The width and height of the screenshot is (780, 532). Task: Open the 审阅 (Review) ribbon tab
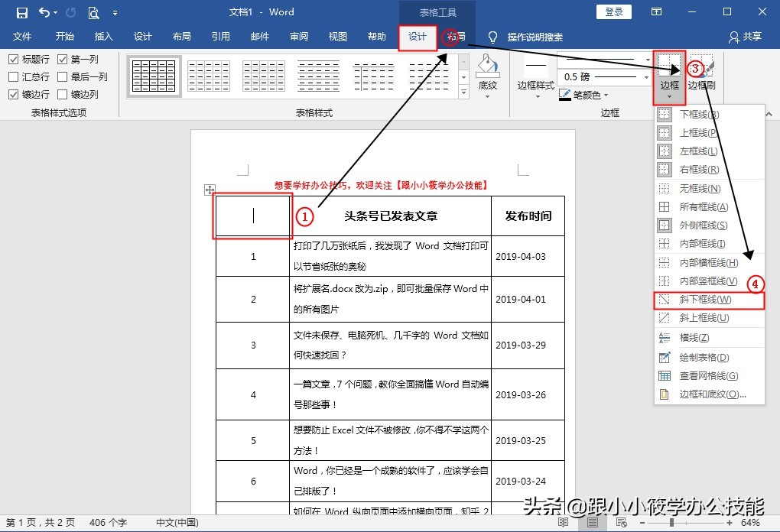pos(298,35)
